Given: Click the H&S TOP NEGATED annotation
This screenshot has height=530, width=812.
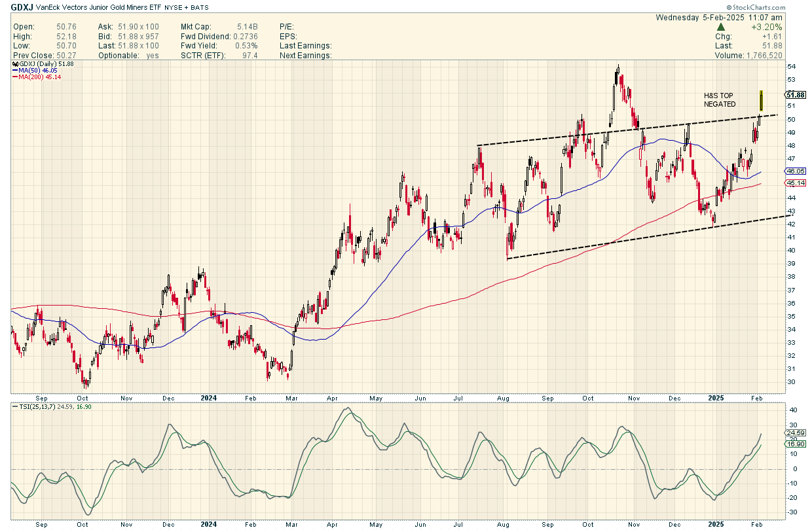Looking at the screenshot, I should [x=720, y=99].
